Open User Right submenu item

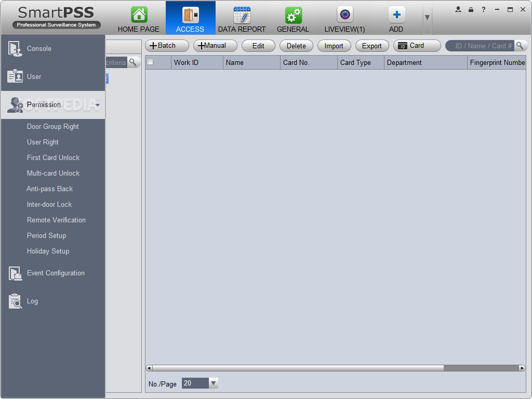(43, 142)
